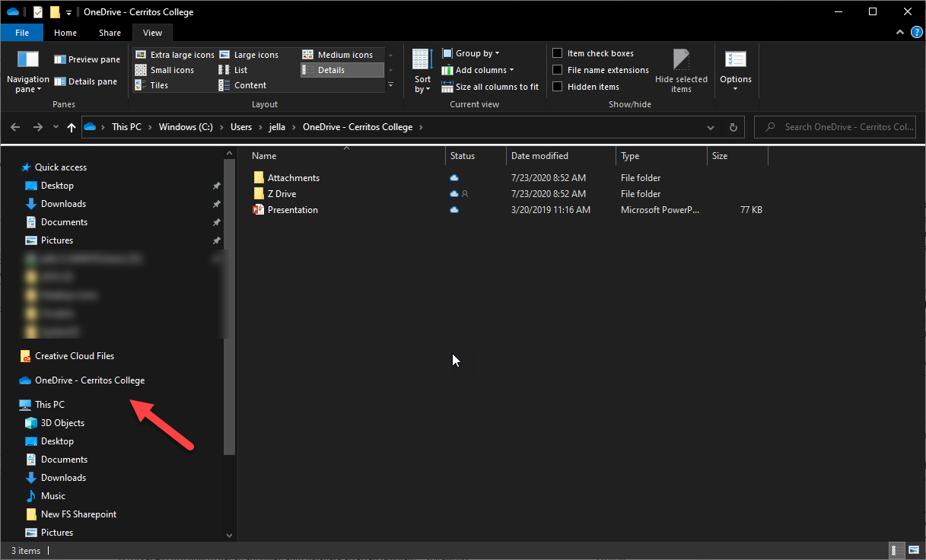Open Recent locations dropdown arrow
This screenshot has height=560, width=926.
pyautogui.click(x=56, y=128)
